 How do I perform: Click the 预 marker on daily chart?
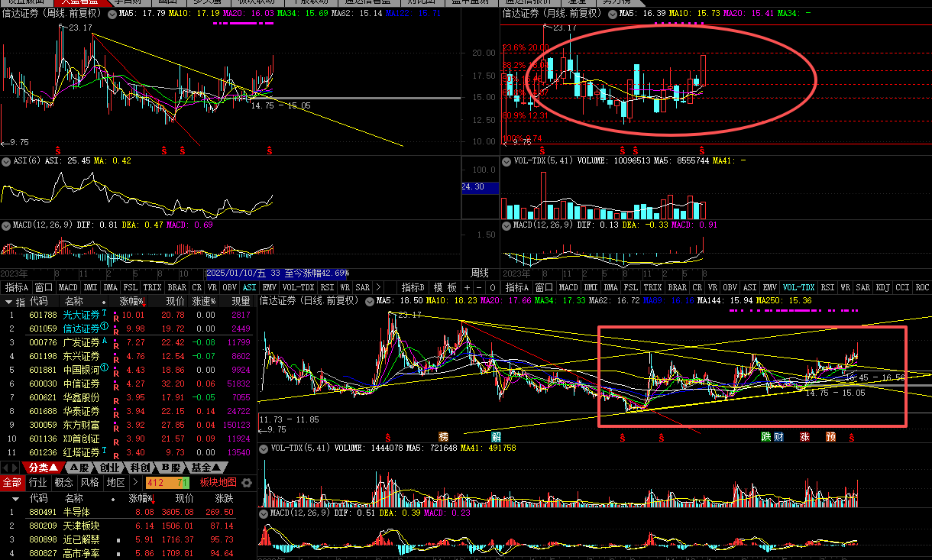(830, 437)
